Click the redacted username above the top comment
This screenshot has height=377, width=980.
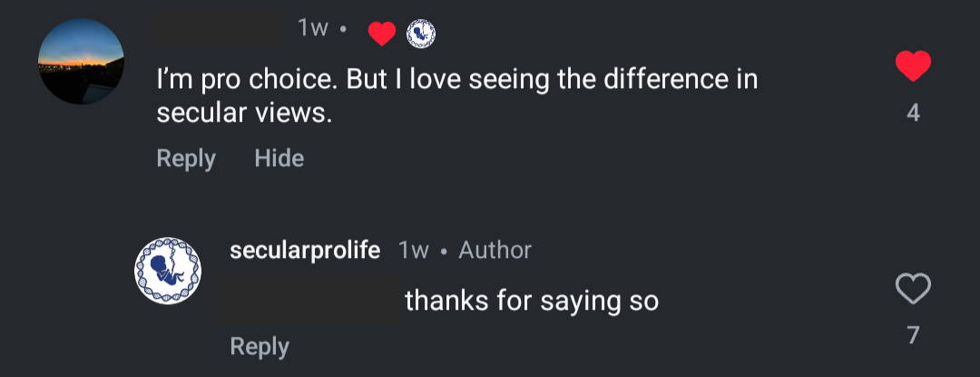[x=218, y=29]
